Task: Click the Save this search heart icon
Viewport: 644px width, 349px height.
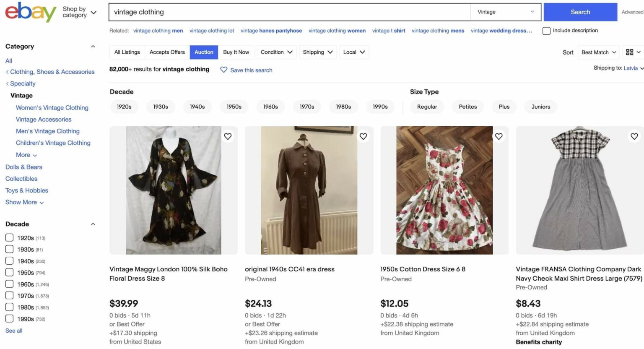Action: point(224,70)
